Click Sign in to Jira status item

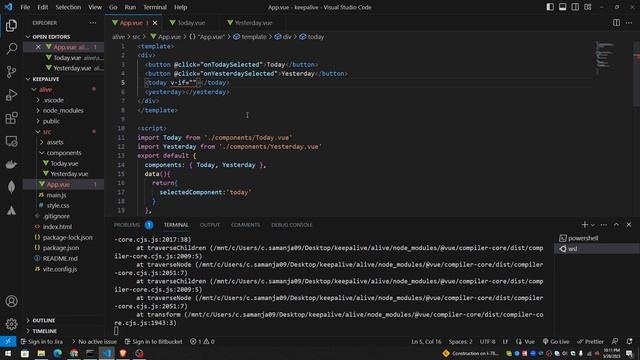(42, 342)
